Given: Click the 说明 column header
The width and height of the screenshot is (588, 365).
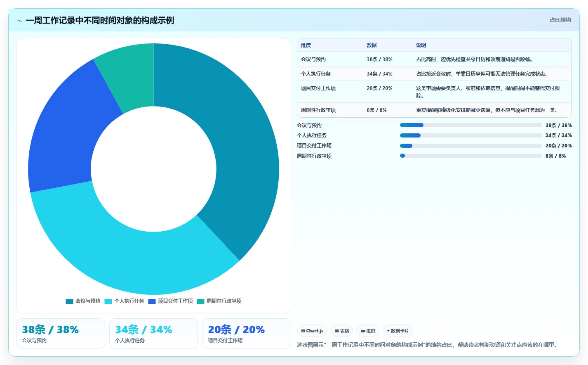Looking at the screenshot, I should point(421,45).
